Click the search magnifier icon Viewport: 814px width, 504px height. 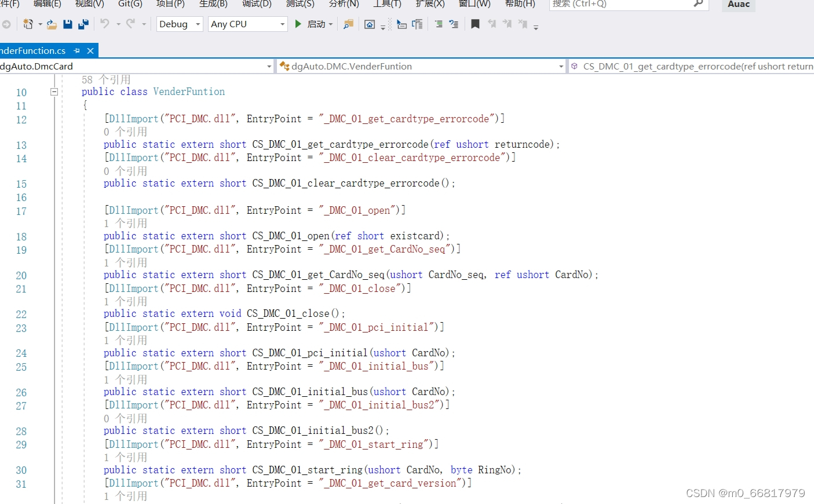coord(698,3)
